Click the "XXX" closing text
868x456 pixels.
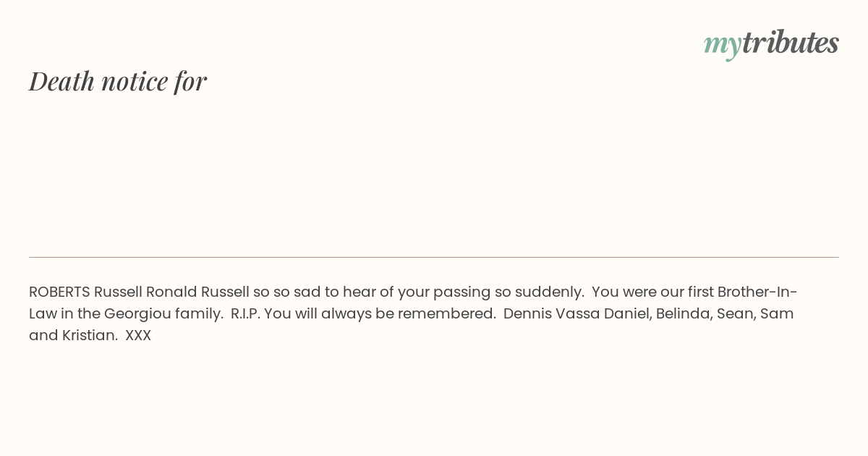click(x=138, y=335)
